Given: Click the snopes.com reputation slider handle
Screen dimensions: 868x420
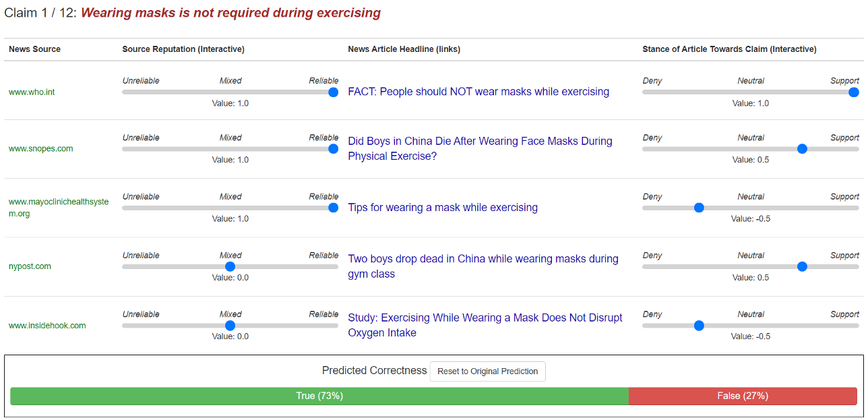Looking at the screenshot, I should coord(333,149).
